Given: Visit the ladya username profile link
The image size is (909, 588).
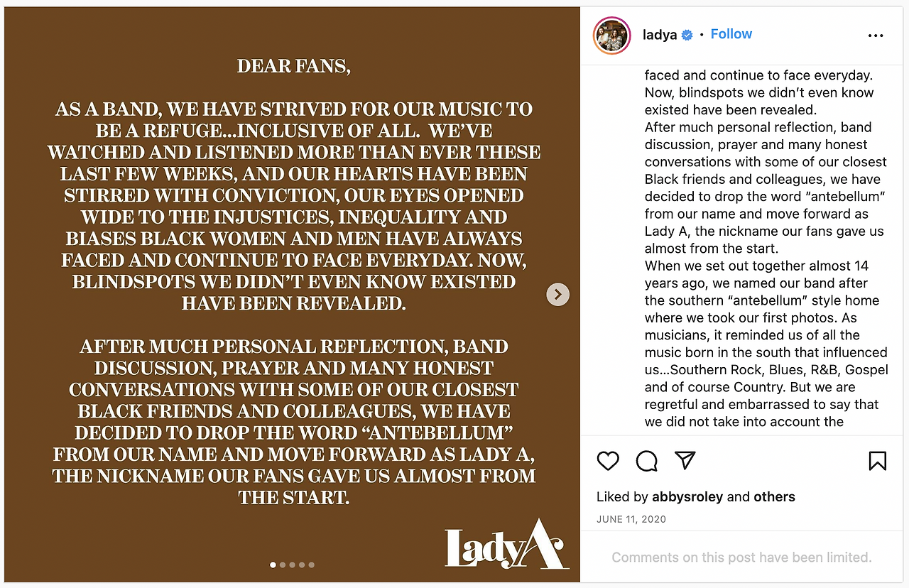Looking at the screenshot, I should 660,35.
